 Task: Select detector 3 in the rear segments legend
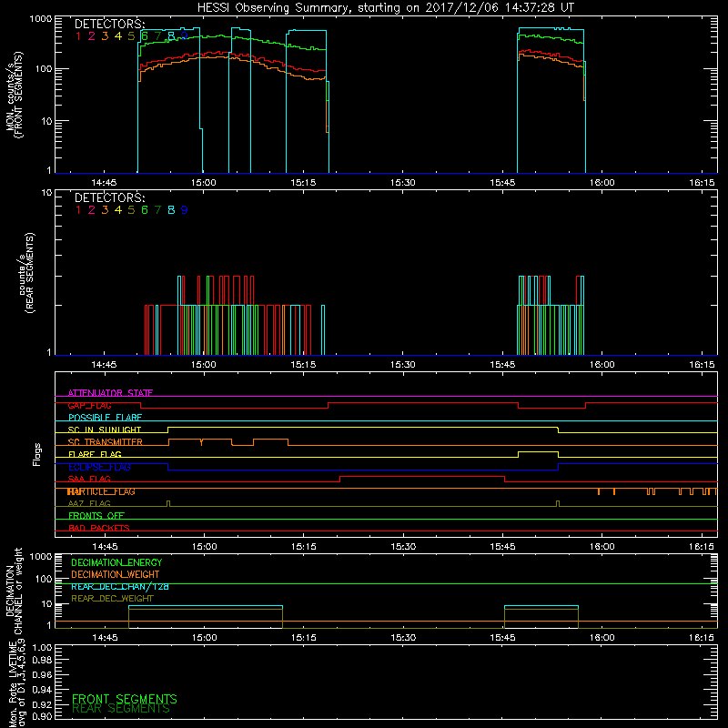point(105,210)
